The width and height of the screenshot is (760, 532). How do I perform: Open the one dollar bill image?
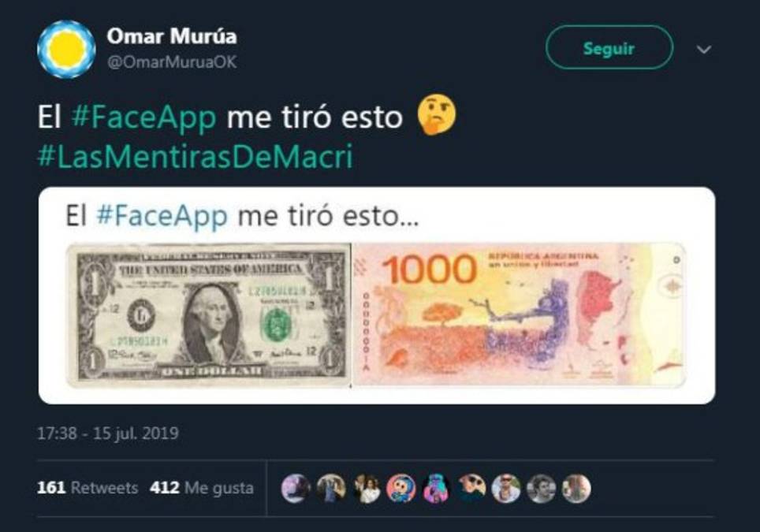[x=208, y=315]
